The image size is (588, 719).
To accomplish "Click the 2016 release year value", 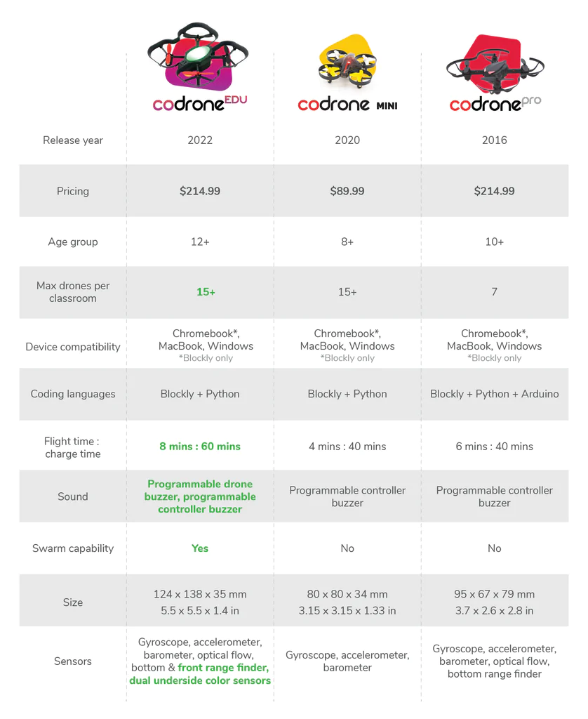I will pyautogui.click(x=495, y=140).
